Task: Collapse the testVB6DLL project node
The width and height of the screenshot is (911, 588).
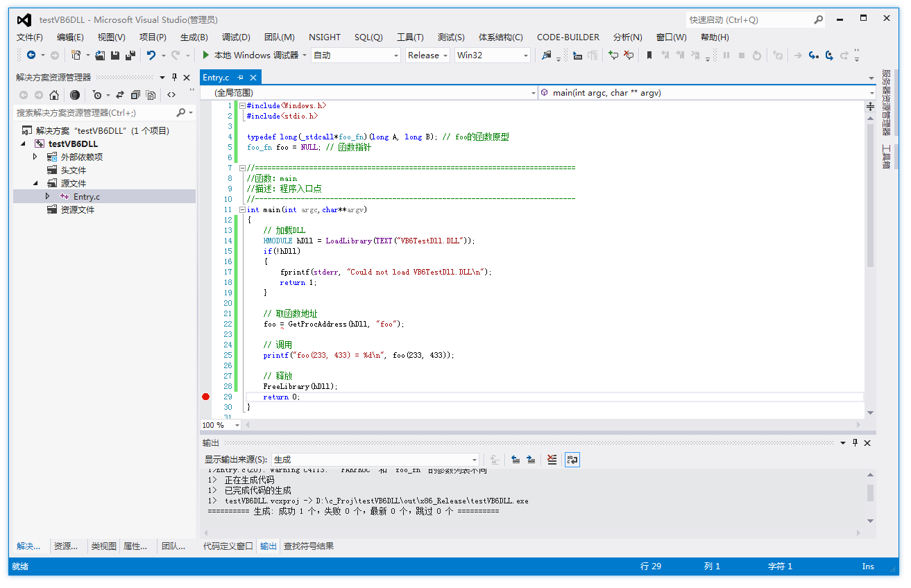Action: 23,144
